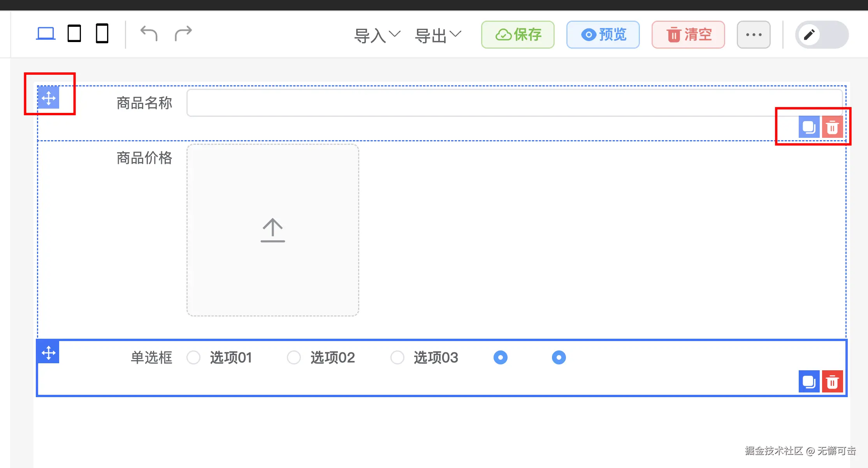Image resolution: width=868 pixels, height=468 pixels.
Task: Click the redo arrow icon
Action: (x=183, y=34)
